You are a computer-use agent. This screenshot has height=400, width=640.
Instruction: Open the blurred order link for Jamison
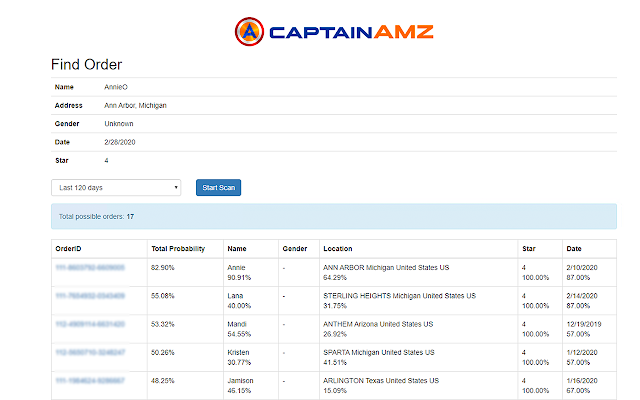pos(90,380)
